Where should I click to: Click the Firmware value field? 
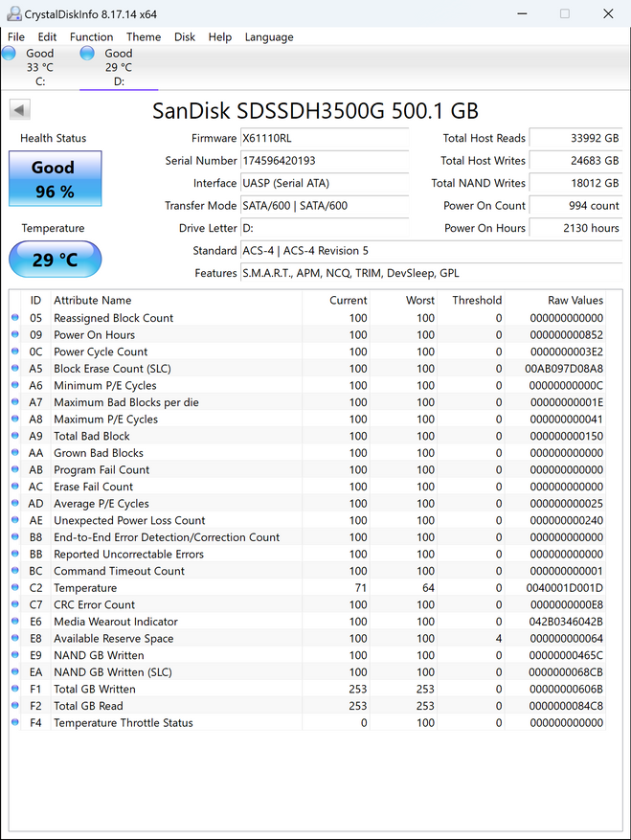point(325,138)
